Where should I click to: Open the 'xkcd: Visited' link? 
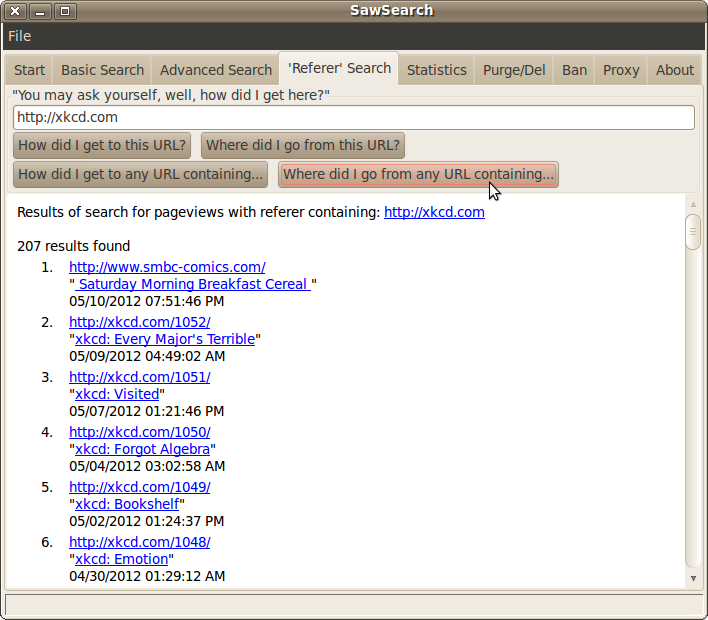tap(117, 394)
